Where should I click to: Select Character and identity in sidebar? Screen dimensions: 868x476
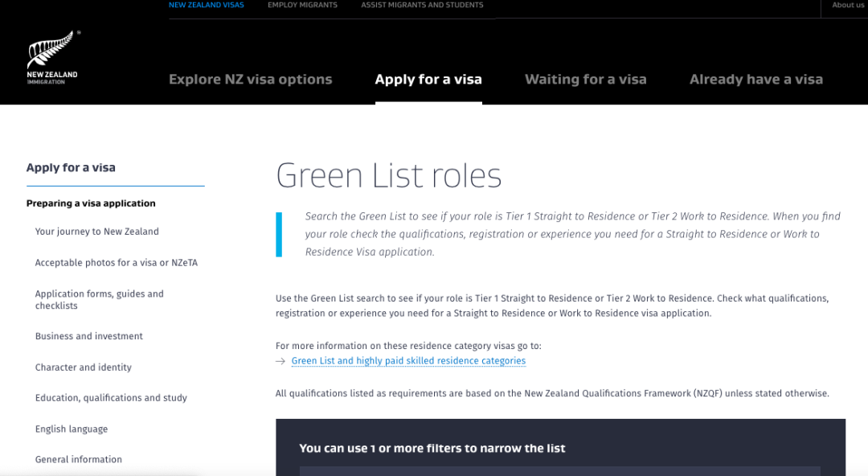tap(84, 367)
